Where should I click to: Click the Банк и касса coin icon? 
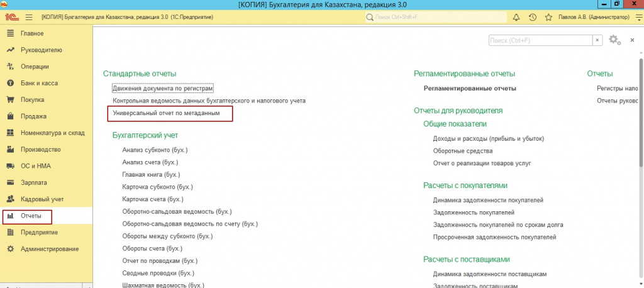(x=11, y=83)
